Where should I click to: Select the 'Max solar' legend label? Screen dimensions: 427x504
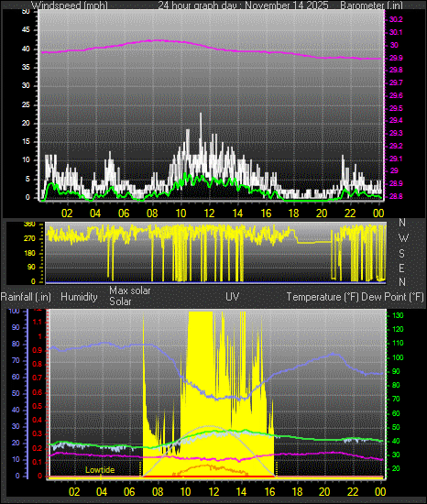tap(130, 290)
